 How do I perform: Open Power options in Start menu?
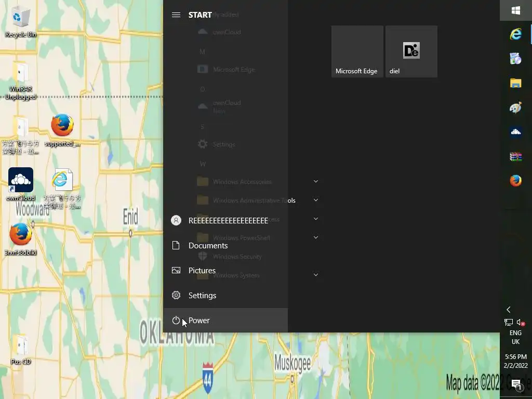(x=225, y=320)
